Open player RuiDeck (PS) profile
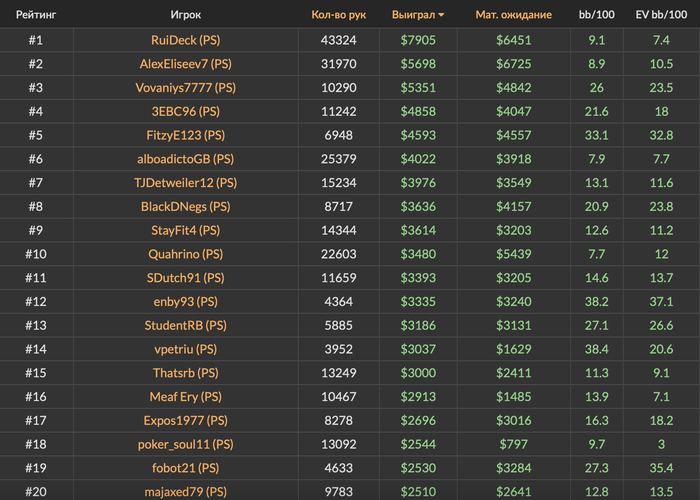The width and height of the screenshot is (700, 500). click(x=185, y=41)
